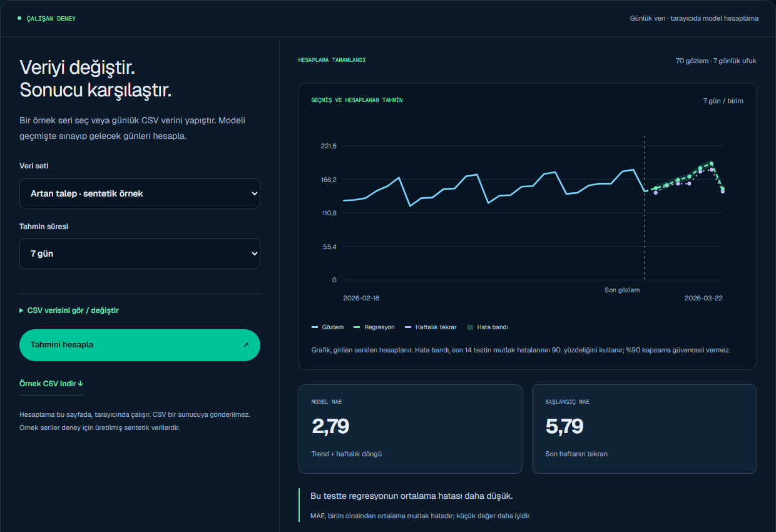The height and width of the screenshot is (532, 776).
Task: Click 'GEÇMİŞ VE HESAPLANAN TAHMİN' chart title
Action: point(357,100)
